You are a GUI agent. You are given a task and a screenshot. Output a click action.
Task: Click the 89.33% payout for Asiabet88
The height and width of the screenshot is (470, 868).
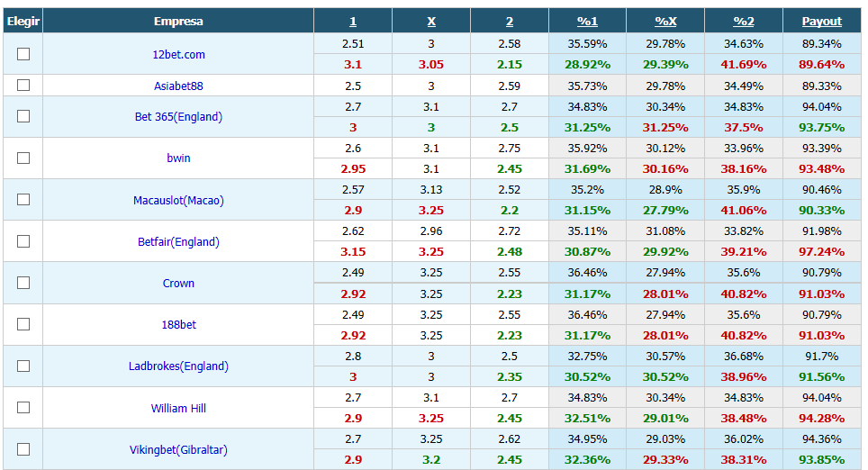click(821, 86)
